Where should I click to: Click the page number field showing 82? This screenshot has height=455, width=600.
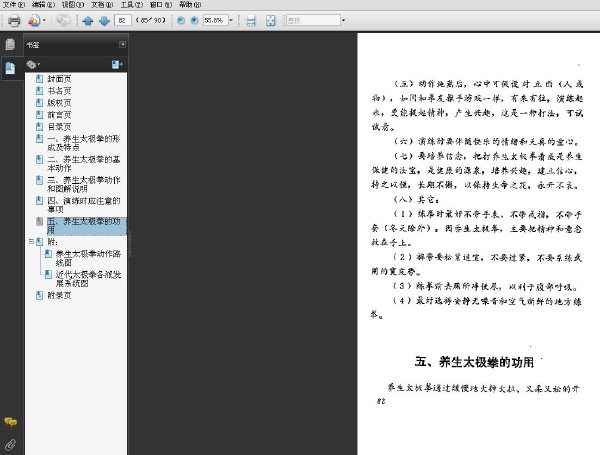coord(122,20)
